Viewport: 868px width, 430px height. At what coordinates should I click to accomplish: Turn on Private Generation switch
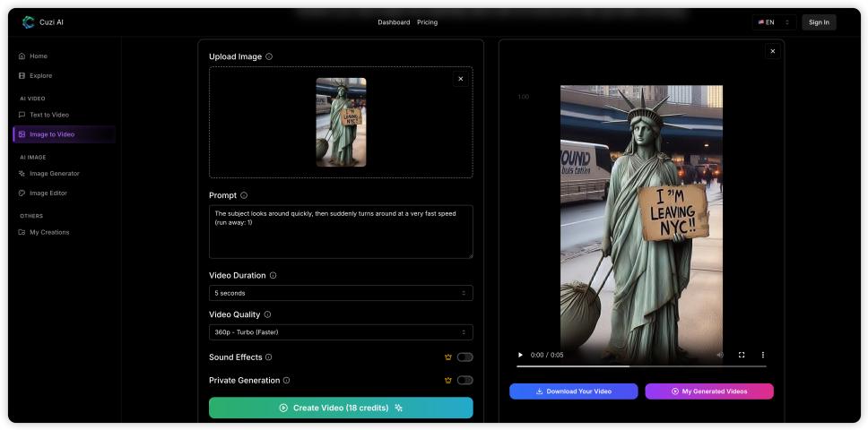click(x=464, y=381)
